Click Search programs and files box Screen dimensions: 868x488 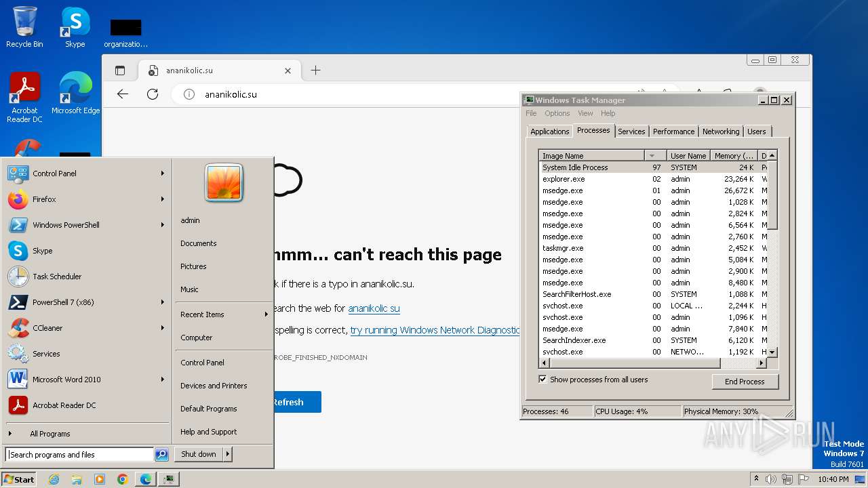(79, 455)
